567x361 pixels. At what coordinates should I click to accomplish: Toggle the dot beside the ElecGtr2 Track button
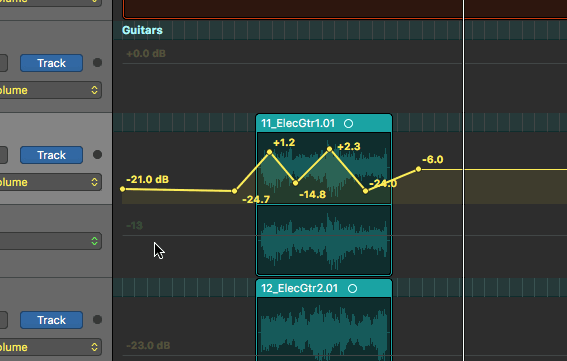(x=97, y=319)
